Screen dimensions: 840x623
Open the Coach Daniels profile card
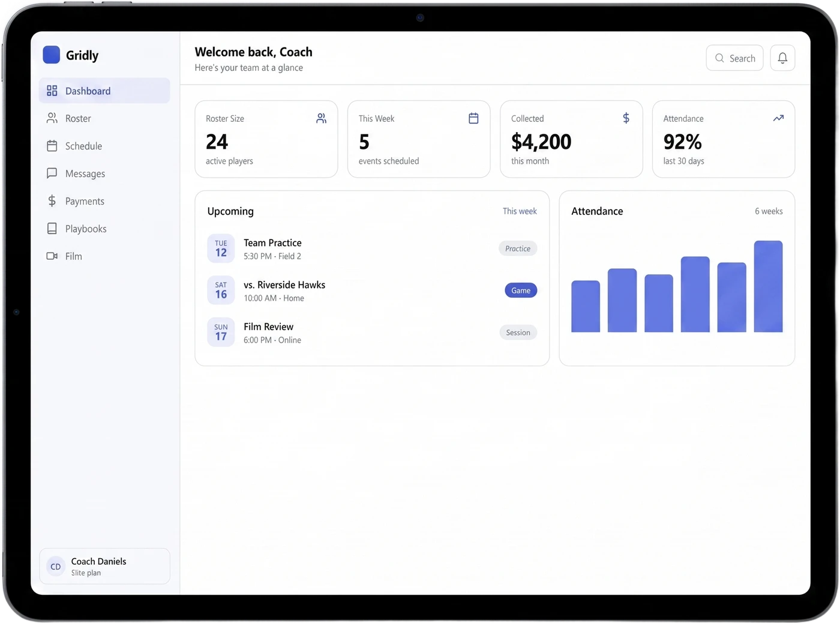(x=104, y=566)
